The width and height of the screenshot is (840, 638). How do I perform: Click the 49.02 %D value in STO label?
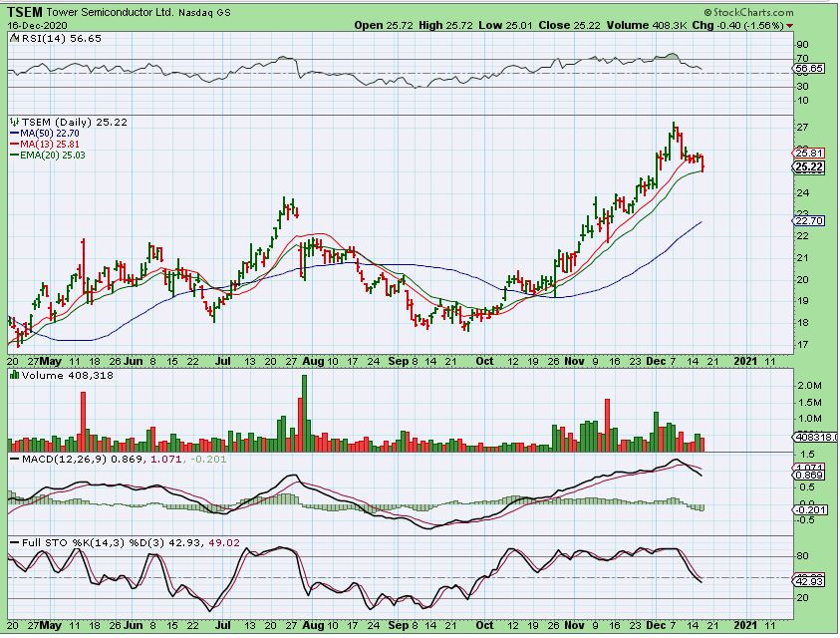(224, 543)
